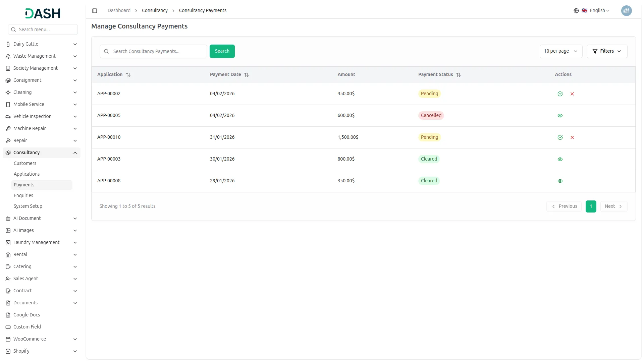Open Applications under Consultancy
Viewport: 644px width, 362px height.
26,174
